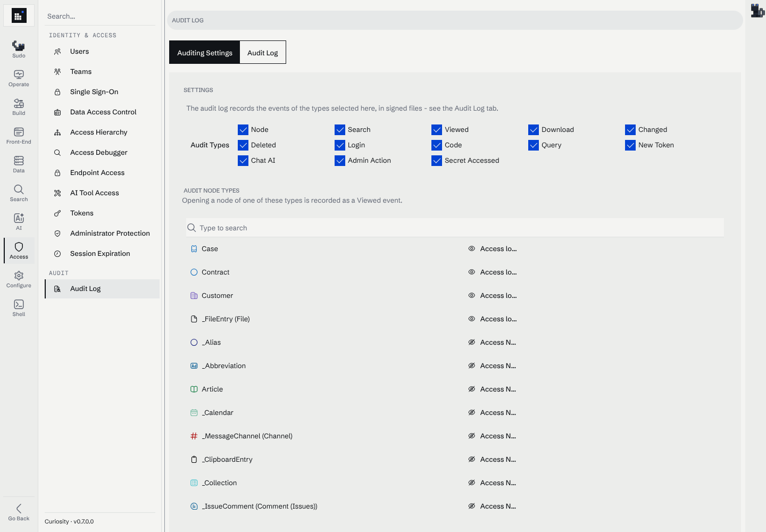Click the Type to search field
Screen dimensions: 766x532
click(x=455, y=228)
